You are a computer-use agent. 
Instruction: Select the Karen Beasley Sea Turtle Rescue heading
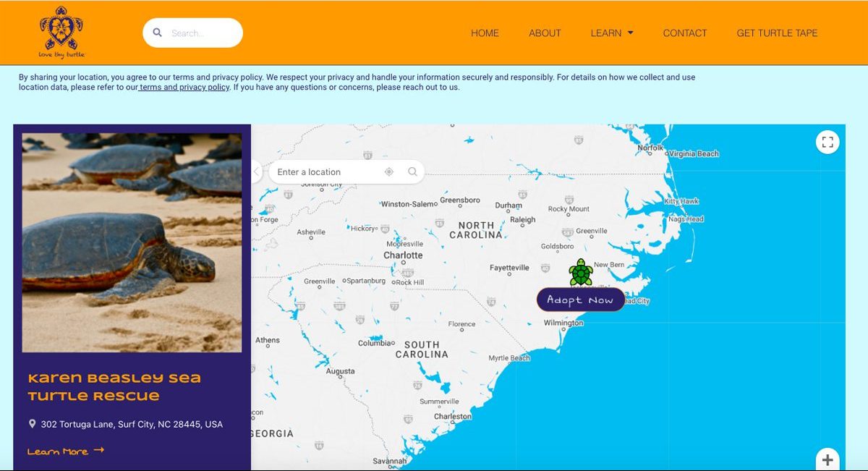pyautogui.click(x=114, y=387)
